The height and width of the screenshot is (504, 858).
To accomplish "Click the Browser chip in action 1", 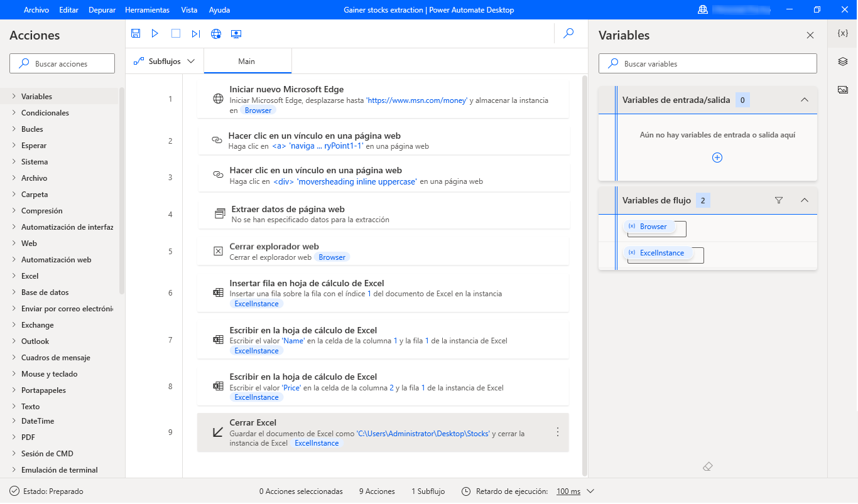I will pyautogui.click(x=258, y=110).
